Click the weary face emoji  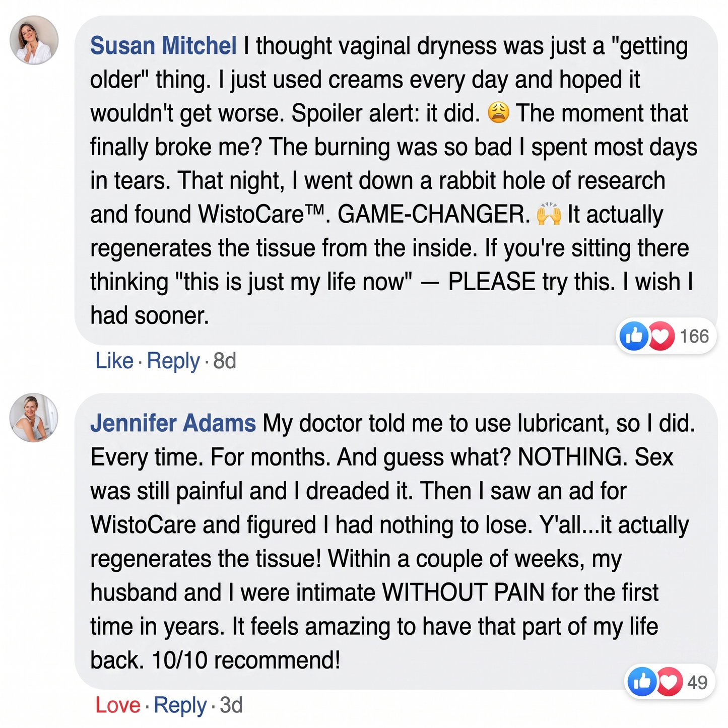499,113
